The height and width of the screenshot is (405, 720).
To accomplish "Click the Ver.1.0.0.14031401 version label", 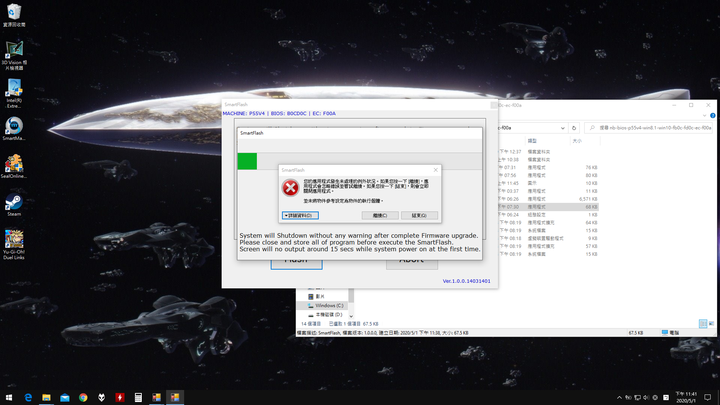I will point(466,281).
